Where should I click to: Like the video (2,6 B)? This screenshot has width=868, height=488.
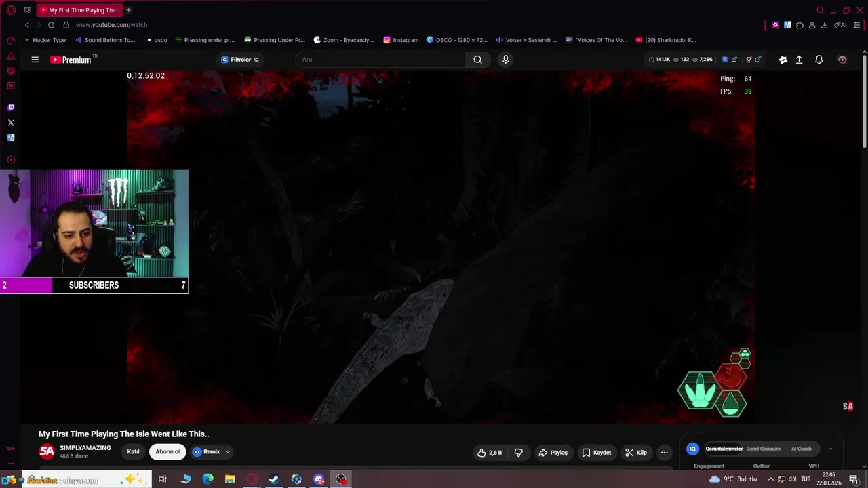[x=490, y=453]
